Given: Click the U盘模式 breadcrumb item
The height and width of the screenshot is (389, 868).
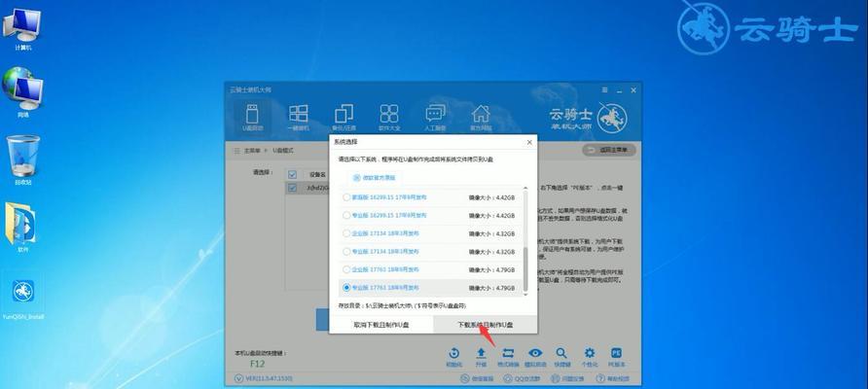Looking at the screenshot, I should click(x=282, y=150).
